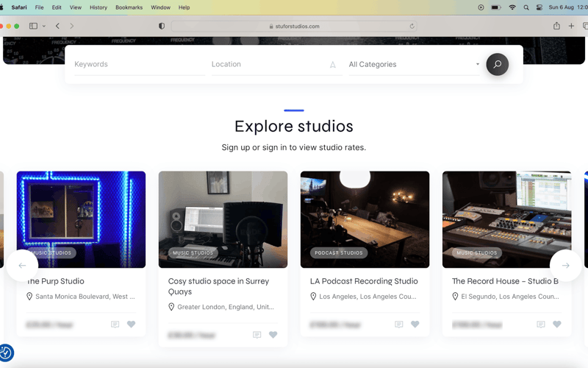Image resolution: width=588 pixels, height=368 pixels.
Task: Click the previous studios carousel arrow
Action: click(22, 266)
